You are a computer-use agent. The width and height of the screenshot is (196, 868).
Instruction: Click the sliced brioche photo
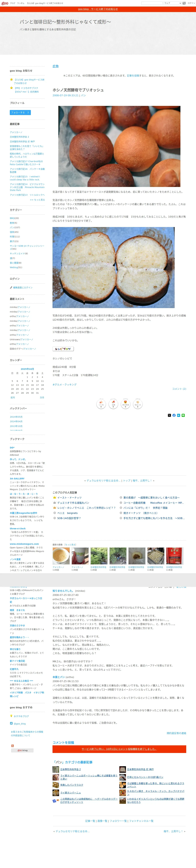click(x=113, y=267)
